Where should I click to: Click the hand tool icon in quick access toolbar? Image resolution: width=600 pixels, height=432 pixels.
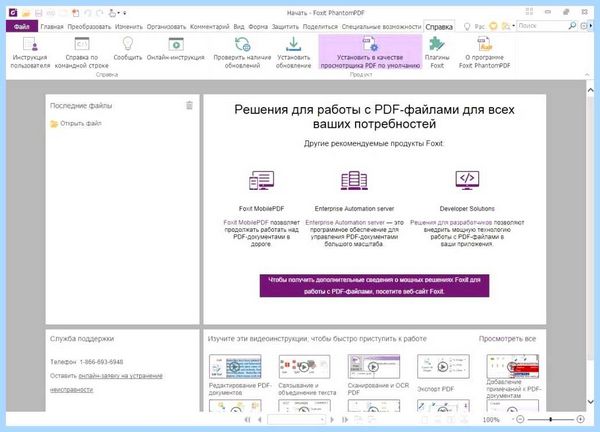tap(112, 13)
